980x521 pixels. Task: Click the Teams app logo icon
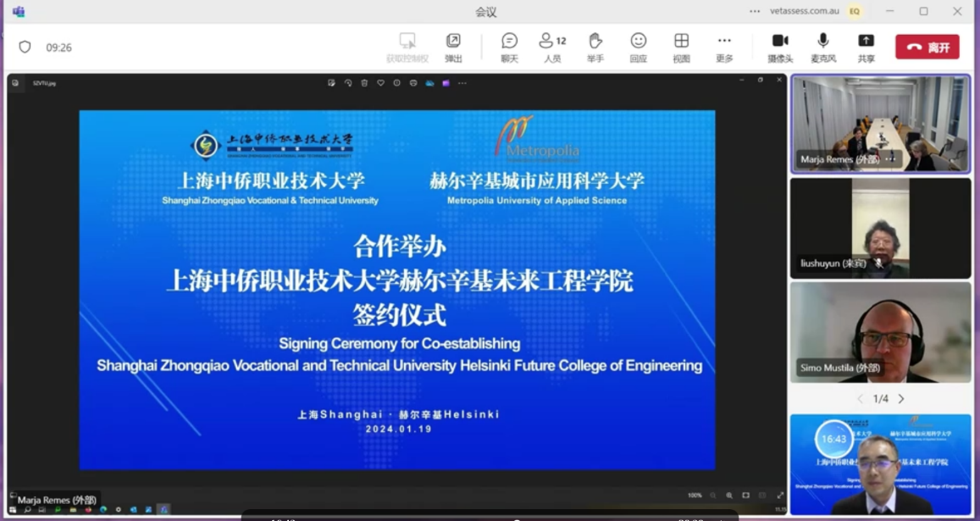(x=18, y=12)
